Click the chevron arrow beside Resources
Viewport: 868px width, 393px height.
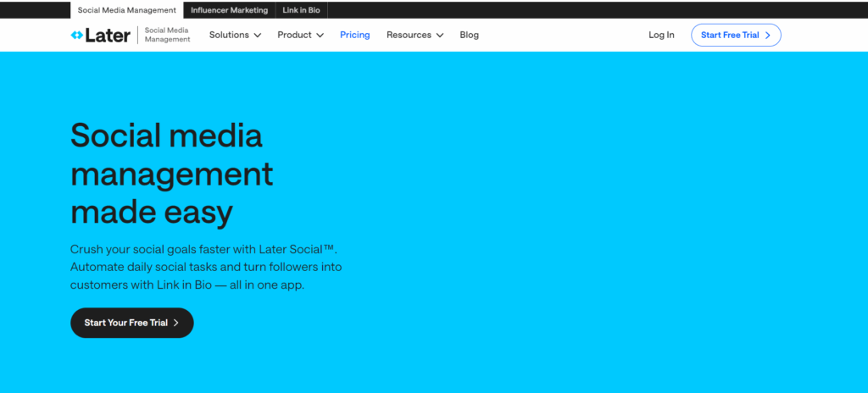pyautogui.click(x=439, y=36)
